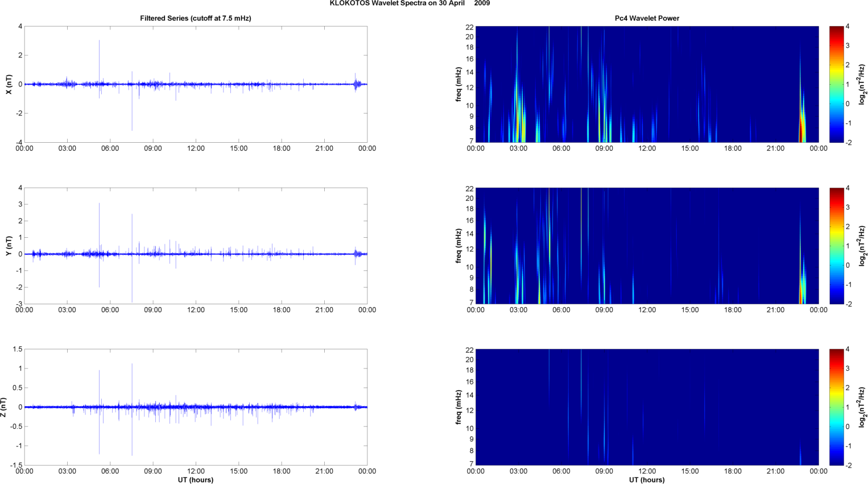The height and width of the screenshot is (484, 868).
Task: Click the middle wavelet plot's color scale bar
Action: pyautogui.click(x=836, y=246)
